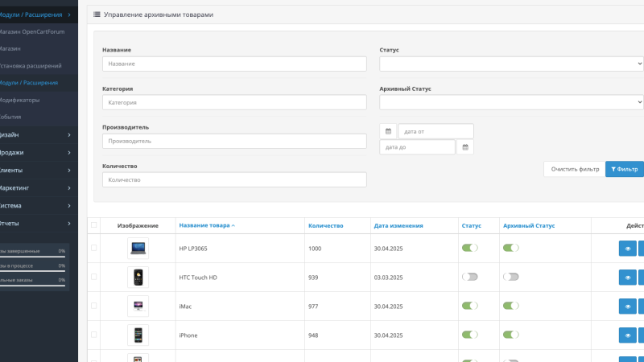
Task: Toggle Архивный Статус switch for iMac
Action: tap(511, 306)
